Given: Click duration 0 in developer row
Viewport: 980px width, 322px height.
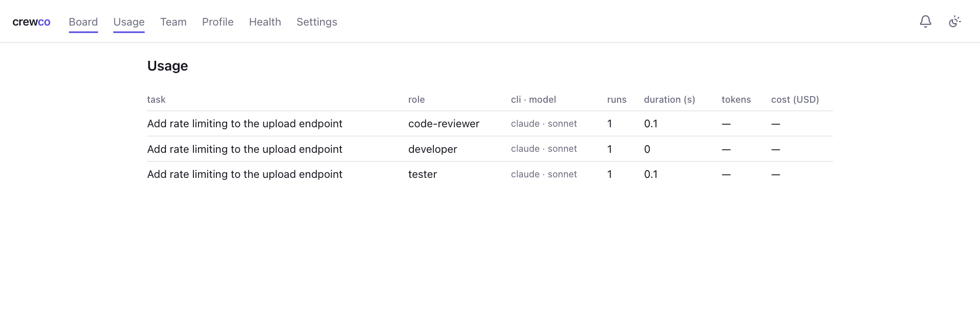Looking at the screenshot, I should [x=647, y=149].
